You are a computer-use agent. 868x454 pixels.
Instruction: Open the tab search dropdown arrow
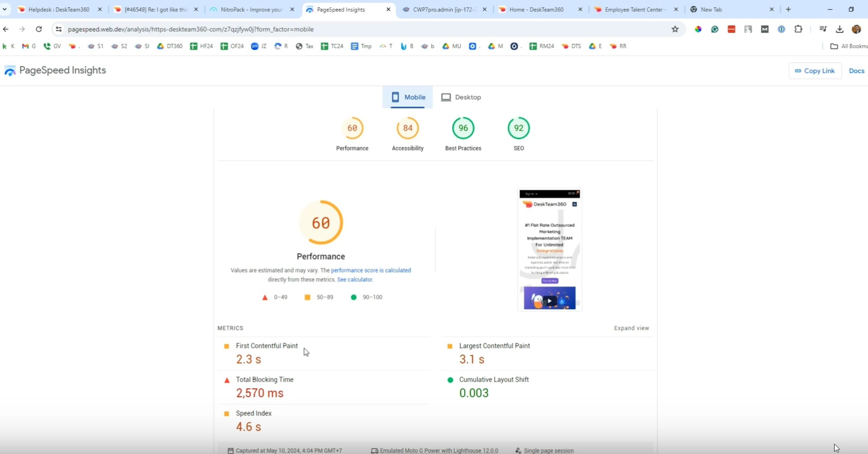(x=5, y=10)
